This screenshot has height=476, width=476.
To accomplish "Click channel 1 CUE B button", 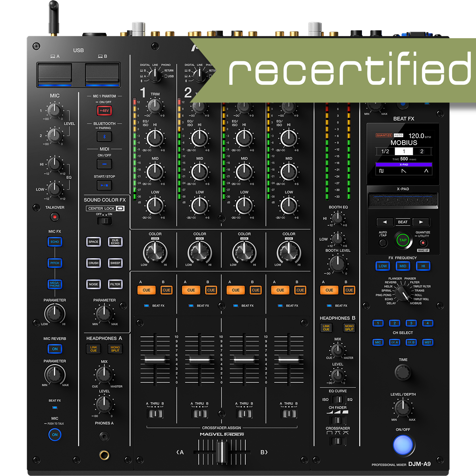I will (166, 290).
